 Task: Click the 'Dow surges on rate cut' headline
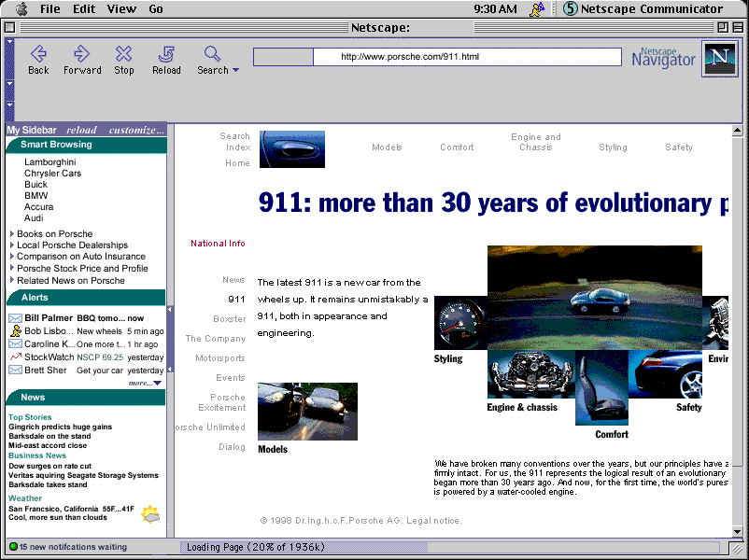pyautogui.click(x=49, y=466)
